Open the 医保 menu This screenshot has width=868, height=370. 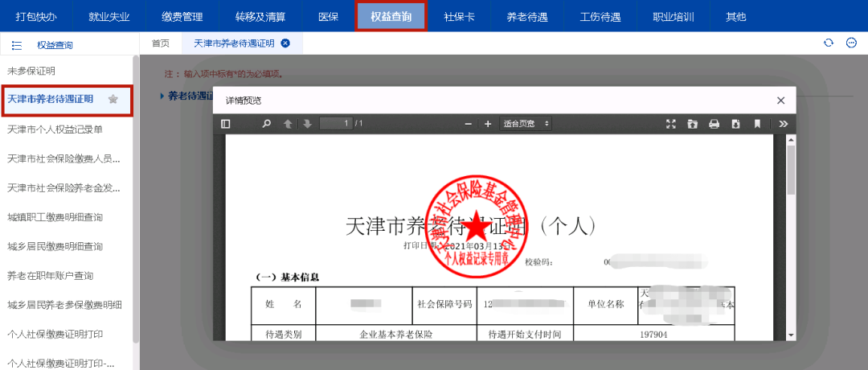[328, 16]
